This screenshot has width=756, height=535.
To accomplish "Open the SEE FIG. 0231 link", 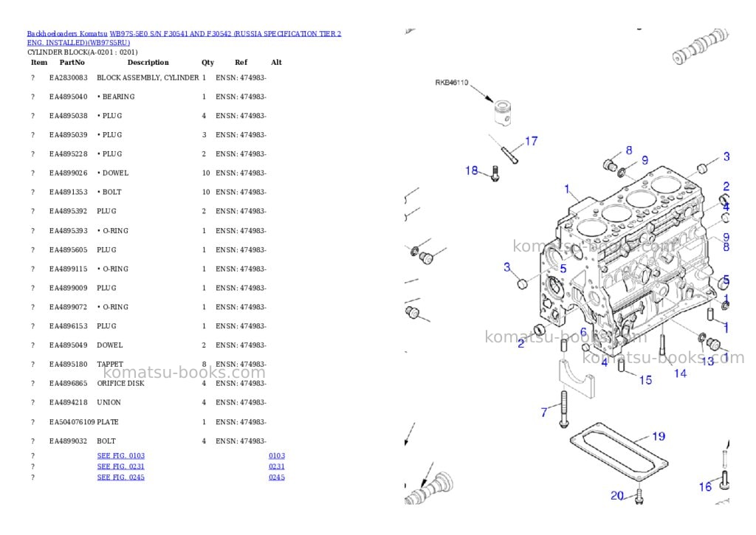I will pos(120,466).
